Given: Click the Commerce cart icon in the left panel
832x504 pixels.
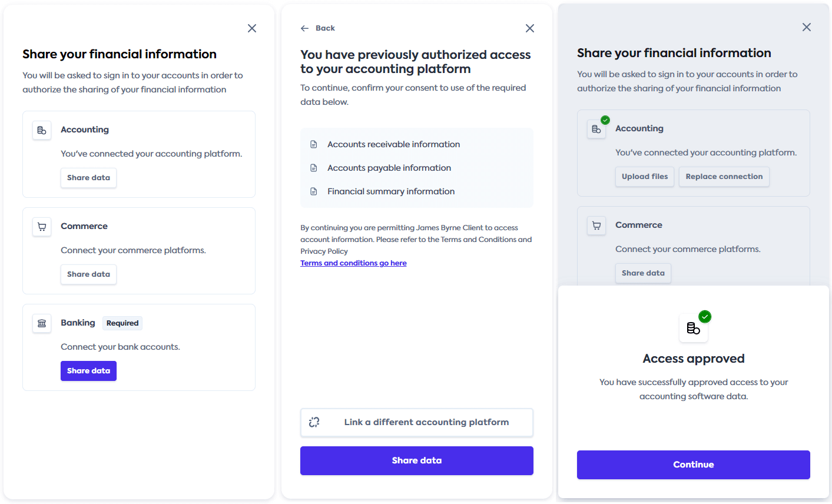Looking at the screenshot, I should point(42,227).
